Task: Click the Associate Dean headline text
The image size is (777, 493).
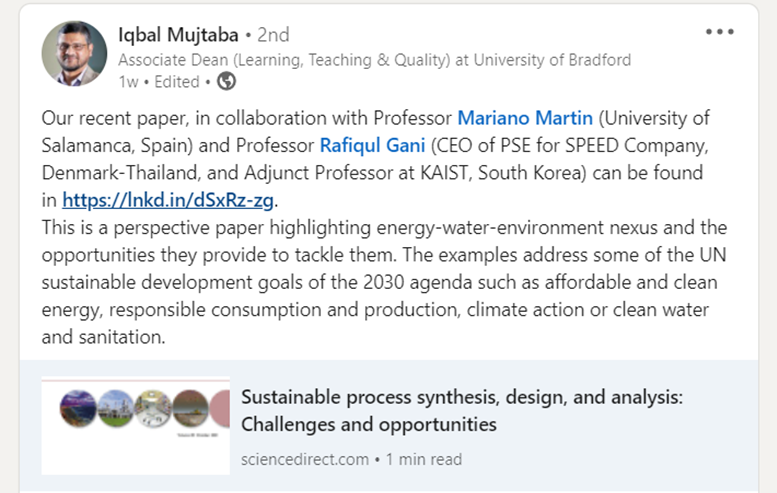Action: tap(374, 60)
